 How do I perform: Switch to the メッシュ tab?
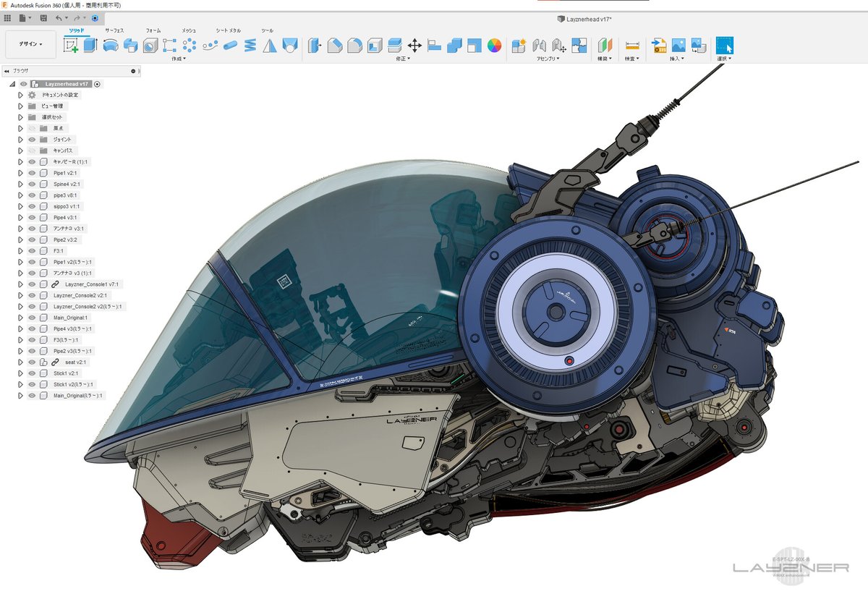[x=189, y=30]
